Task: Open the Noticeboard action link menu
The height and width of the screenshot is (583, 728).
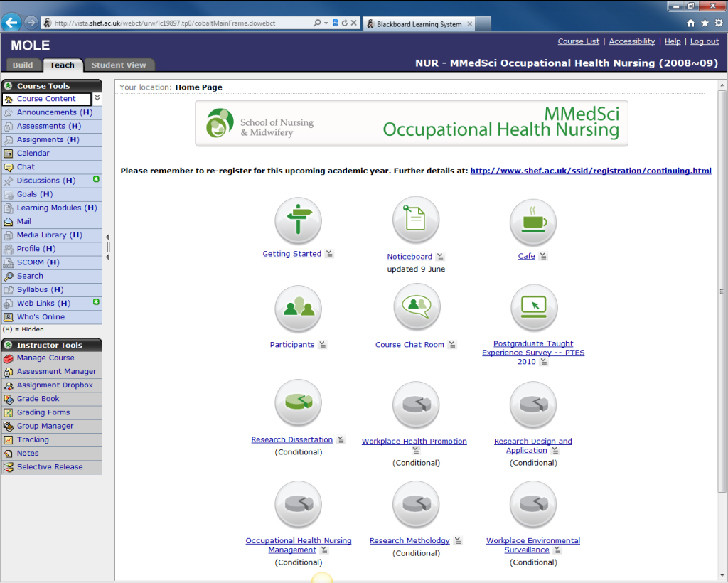Action: [x=439, y=257]
